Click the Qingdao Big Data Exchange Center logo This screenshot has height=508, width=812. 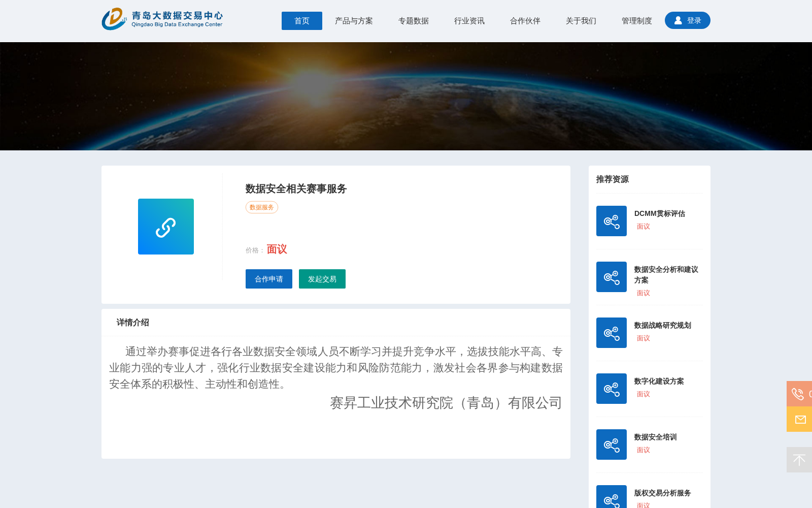click(162, 19)
